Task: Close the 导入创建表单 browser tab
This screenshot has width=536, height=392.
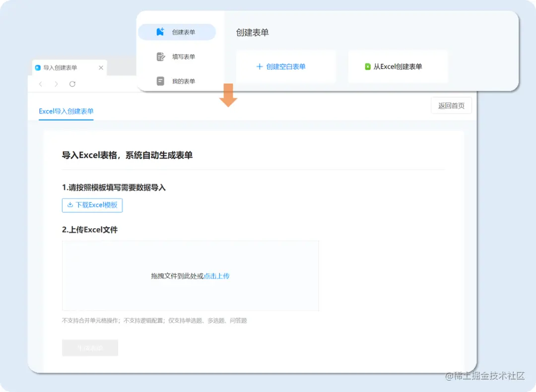Action: (101, 67)
